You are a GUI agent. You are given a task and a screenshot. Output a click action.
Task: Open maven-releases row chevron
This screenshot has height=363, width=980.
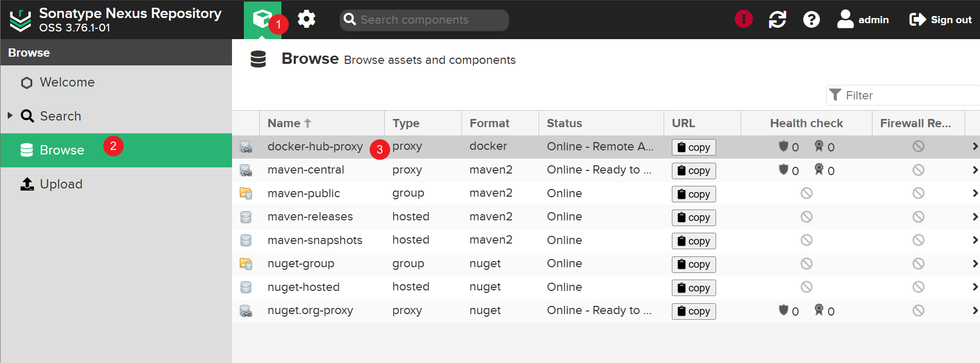click(x=975, y=217)
